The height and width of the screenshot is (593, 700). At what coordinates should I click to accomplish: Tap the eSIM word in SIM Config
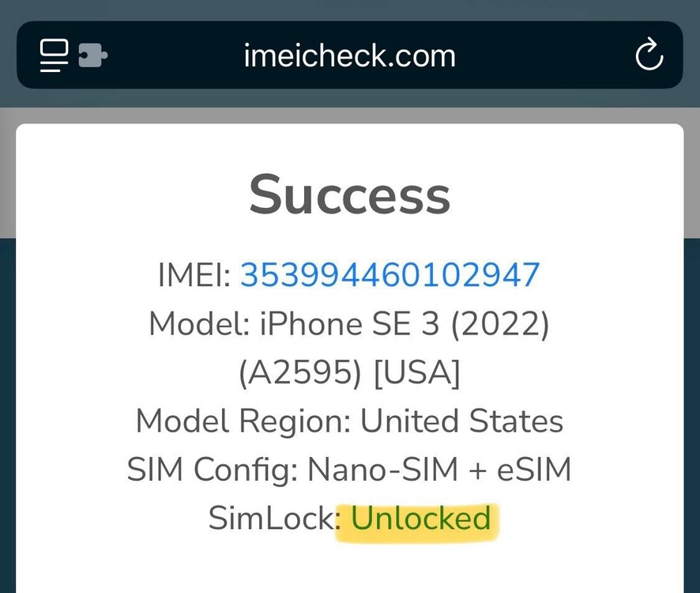point(534,470)
